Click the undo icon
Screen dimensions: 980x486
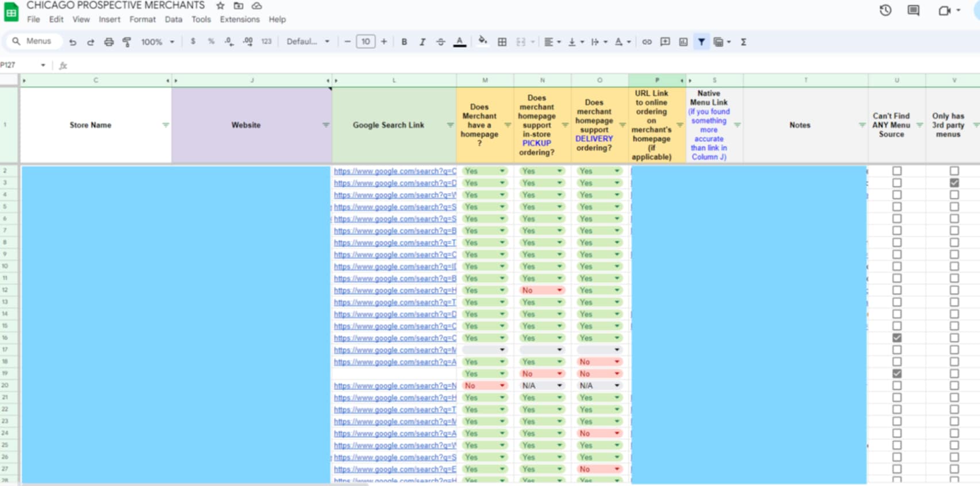point(72,42)
